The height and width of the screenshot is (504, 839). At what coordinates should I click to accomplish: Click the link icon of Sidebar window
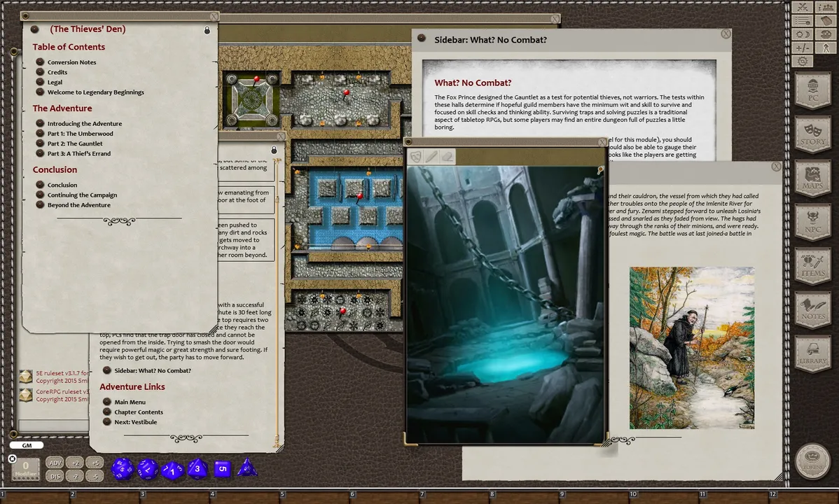(421, 38)
